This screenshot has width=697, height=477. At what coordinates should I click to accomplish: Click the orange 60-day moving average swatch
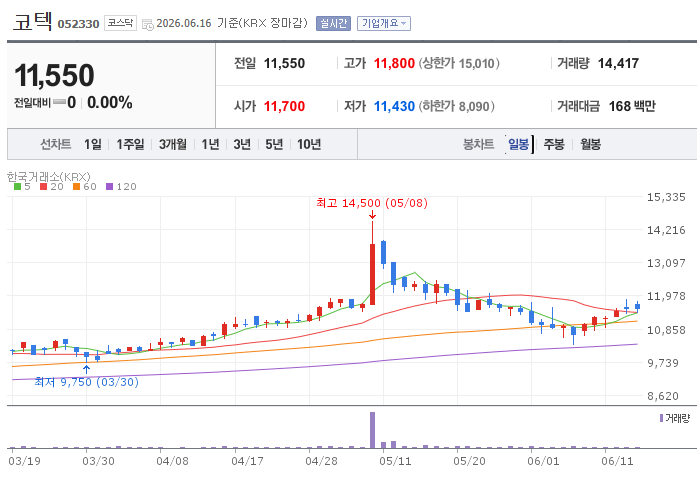pyautogui.click(x=76, y=187)
